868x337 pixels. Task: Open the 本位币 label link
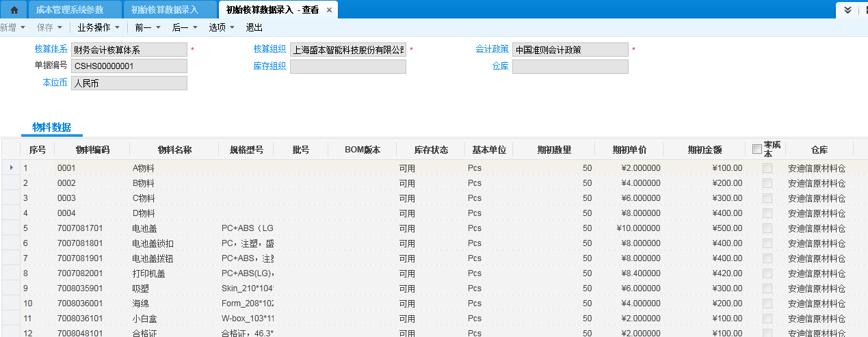pos(55,83)
